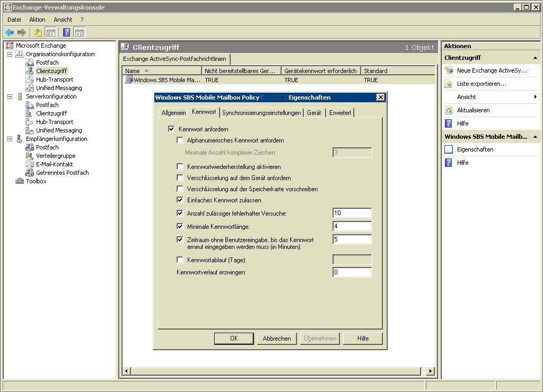Image resolution: width=543 pixels, height=392 pixels.
Task: Toggle the action pane toolbar icon
Action: click(80, 32)
